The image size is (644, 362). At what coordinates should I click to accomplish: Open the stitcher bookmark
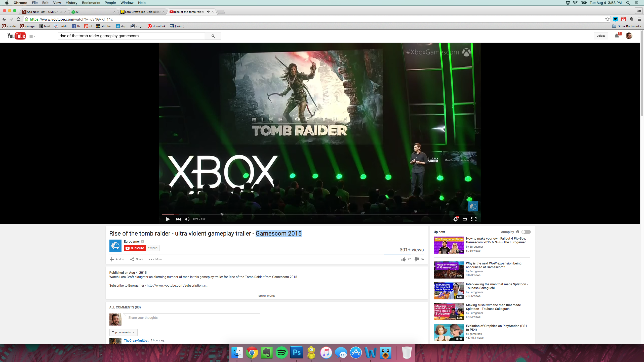(x=104, y=26)
